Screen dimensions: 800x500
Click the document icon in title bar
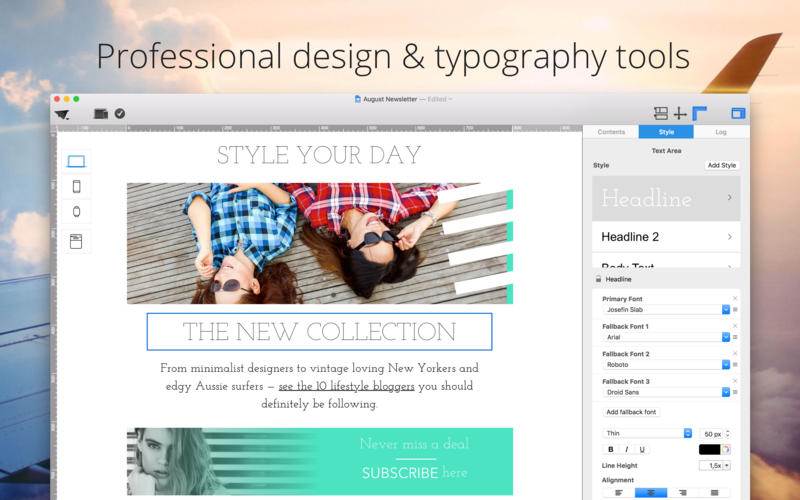click(x=358, y=99)
